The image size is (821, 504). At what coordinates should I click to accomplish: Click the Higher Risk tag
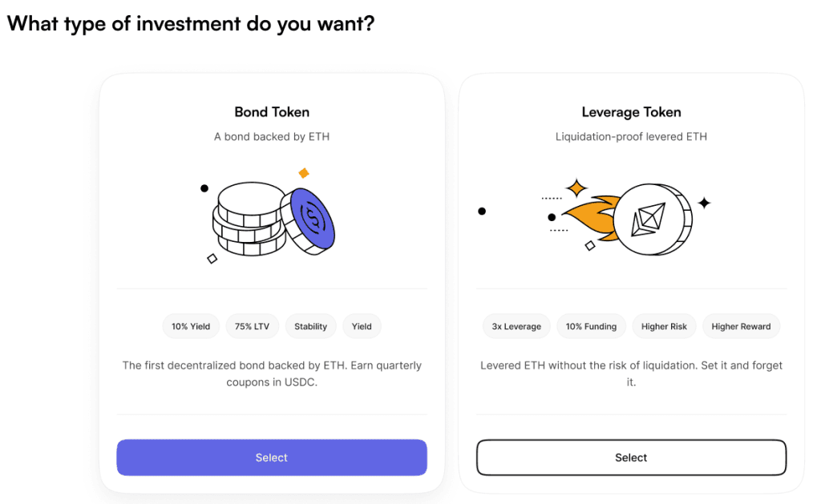(x=664, y=327)
